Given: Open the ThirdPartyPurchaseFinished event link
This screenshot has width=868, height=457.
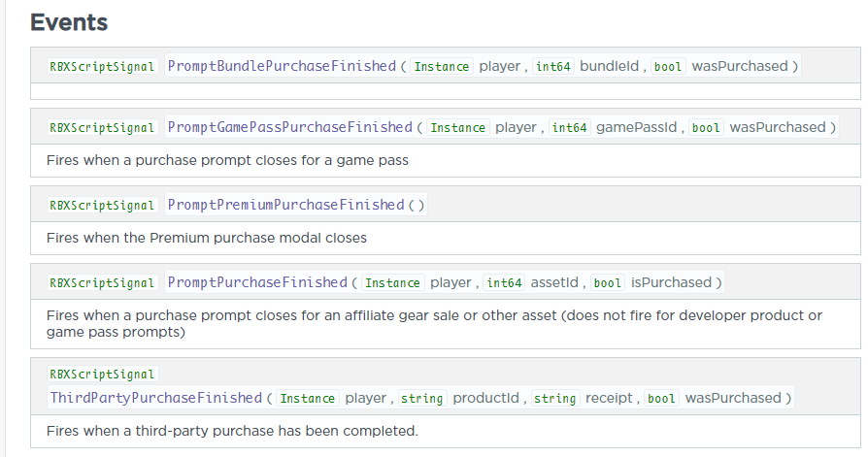Looking at the screenshot, I should click(x=155, y=398).
